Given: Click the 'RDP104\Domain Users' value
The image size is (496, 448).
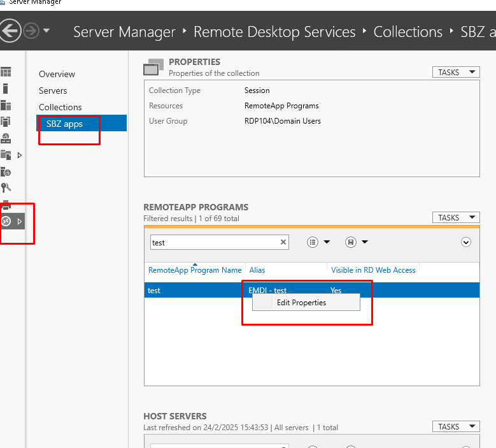Looking at the screenshot, I should [283, 121].
